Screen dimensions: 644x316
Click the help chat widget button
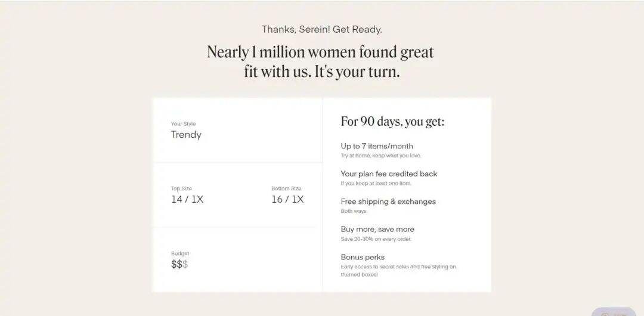(x=614, y=312)
